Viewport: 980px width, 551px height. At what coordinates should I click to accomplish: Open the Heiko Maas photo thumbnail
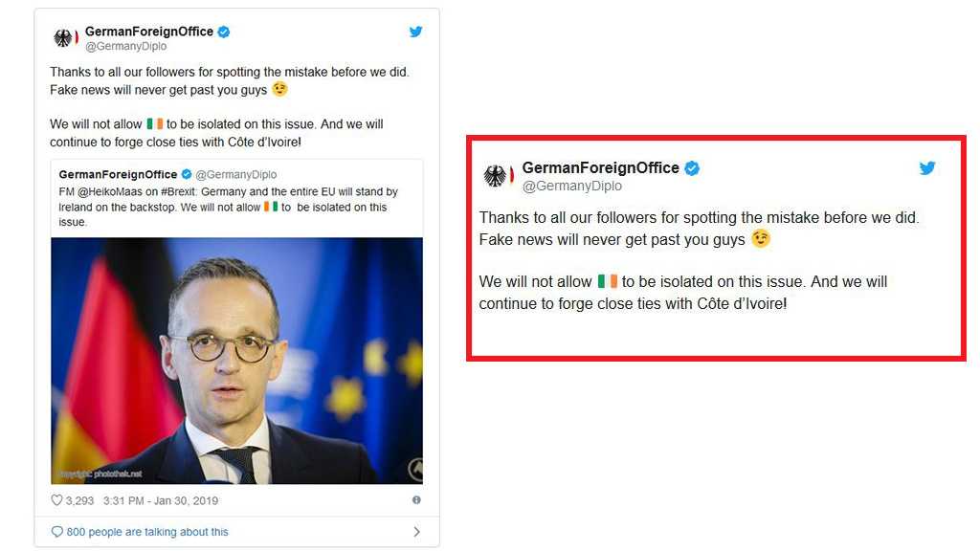(x=237, y=361)
